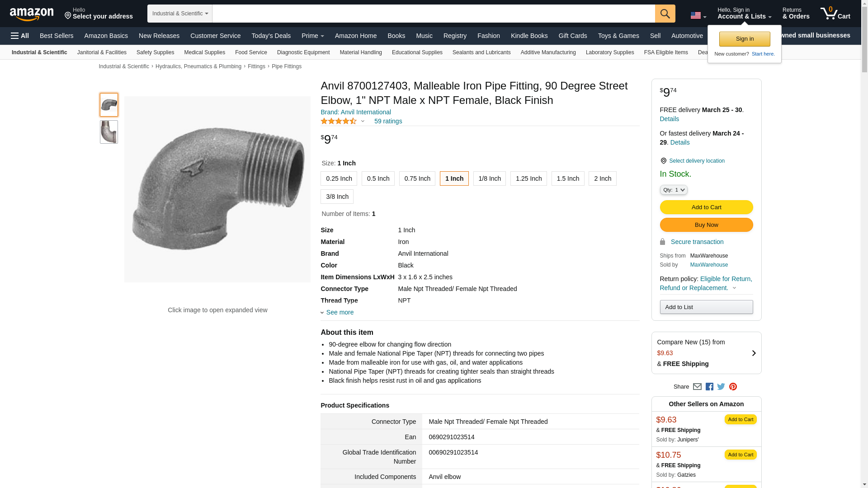The width and height of the screenshot is (868, 488).
Task: Open Industrial & Scientific search category dropdown
Action: [x=179, y=14]
